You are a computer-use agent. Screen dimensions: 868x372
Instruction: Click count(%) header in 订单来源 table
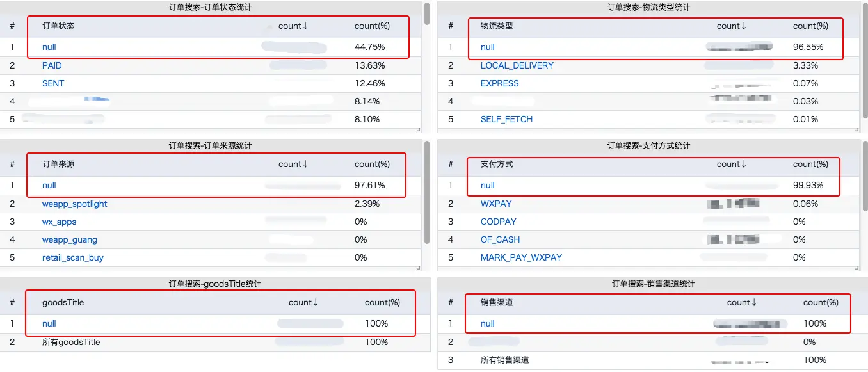(372, 165)
